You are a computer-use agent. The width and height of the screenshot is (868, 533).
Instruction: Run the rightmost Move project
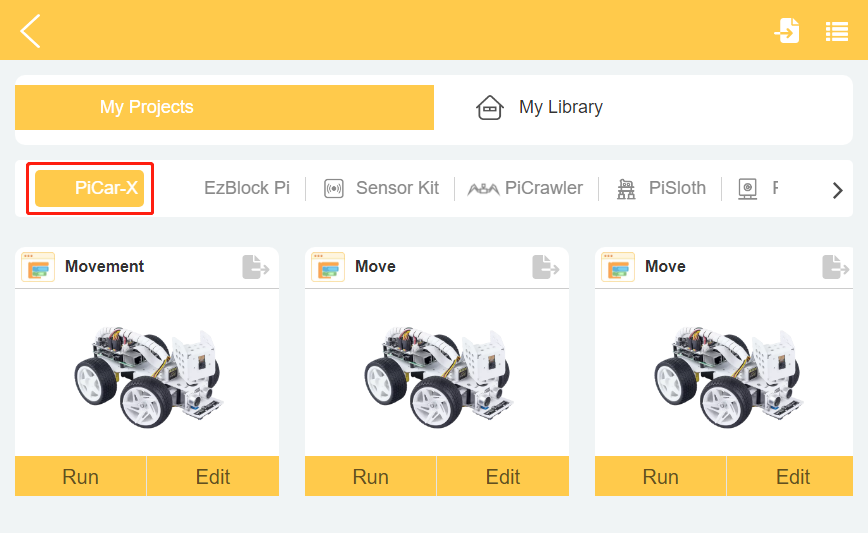coord(660,477)
